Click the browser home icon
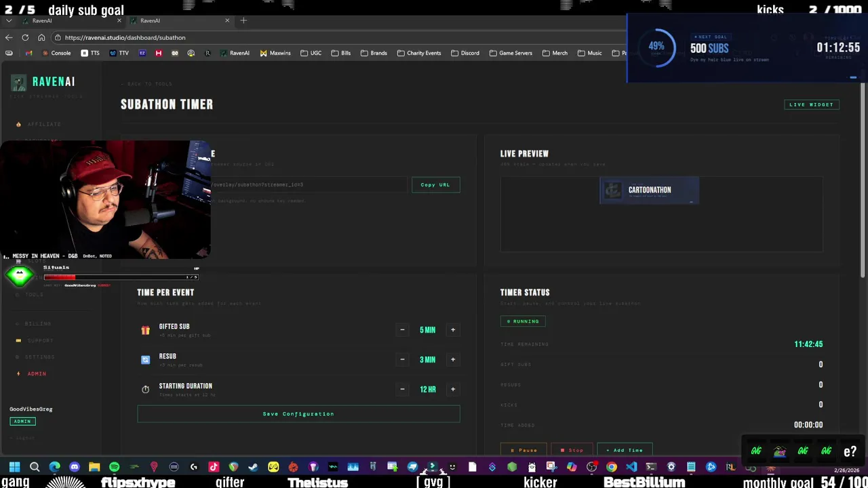 pos(41,37)
